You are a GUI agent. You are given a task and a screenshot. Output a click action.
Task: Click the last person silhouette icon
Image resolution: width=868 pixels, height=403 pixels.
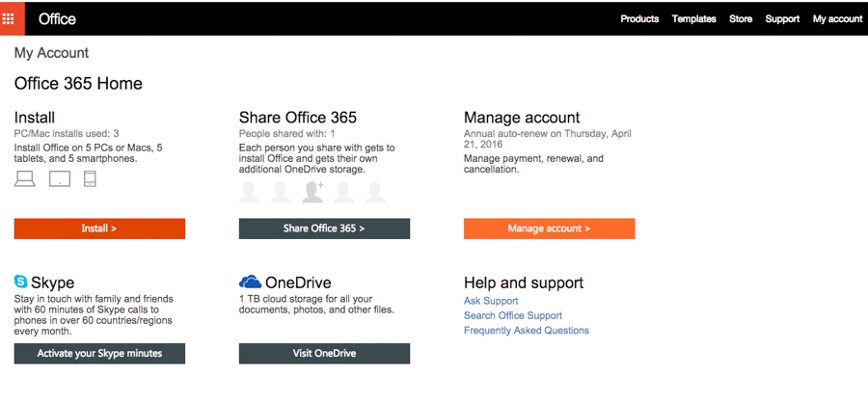tap(376, 192)
